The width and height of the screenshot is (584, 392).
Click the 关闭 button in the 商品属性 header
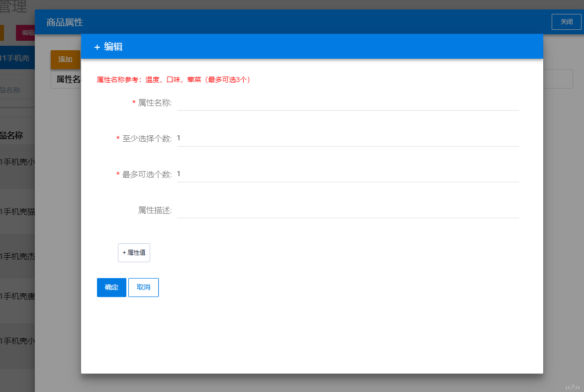(x=566, y=22)
